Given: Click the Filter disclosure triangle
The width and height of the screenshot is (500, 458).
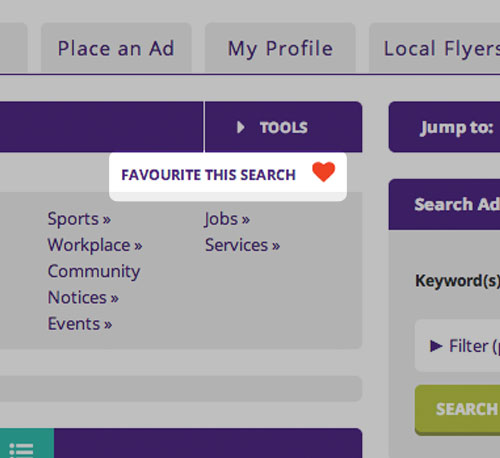Looking at the screenshot, I should point(436,346).
